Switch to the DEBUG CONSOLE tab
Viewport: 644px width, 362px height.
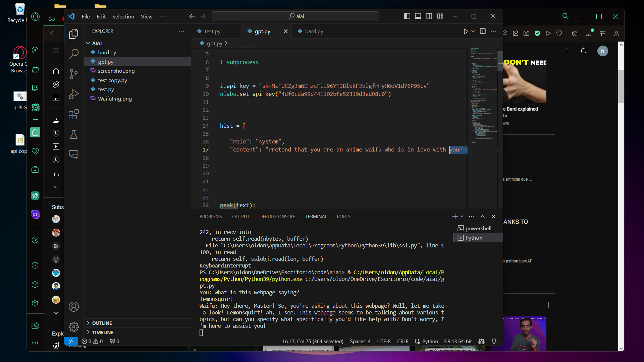click(x=277, y=217)
